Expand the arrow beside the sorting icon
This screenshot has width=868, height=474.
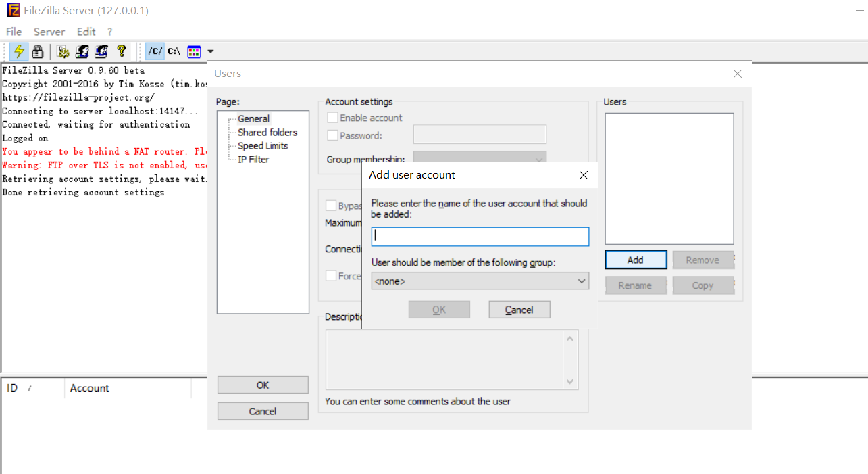point(210,51)
